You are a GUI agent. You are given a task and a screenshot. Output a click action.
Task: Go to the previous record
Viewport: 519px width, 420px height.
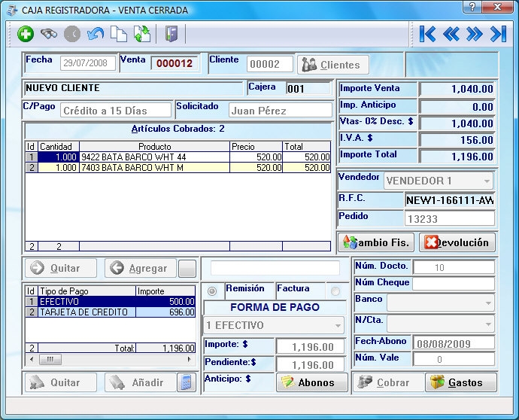point(451,34)
